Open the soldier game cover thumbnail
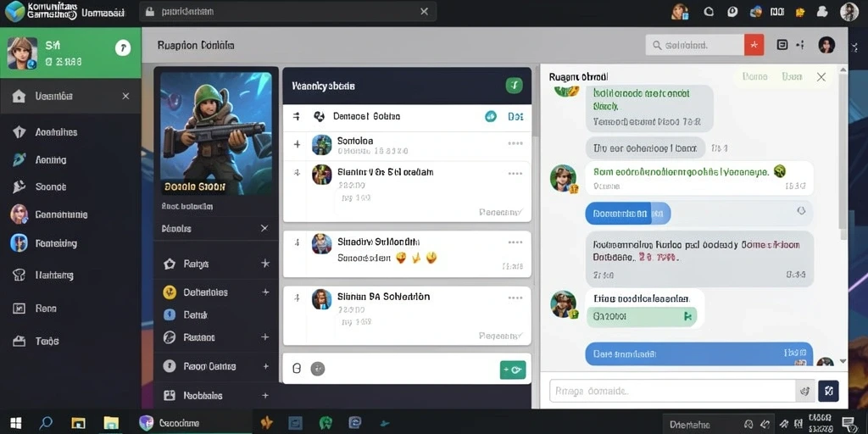 click(x=216, y=135)
